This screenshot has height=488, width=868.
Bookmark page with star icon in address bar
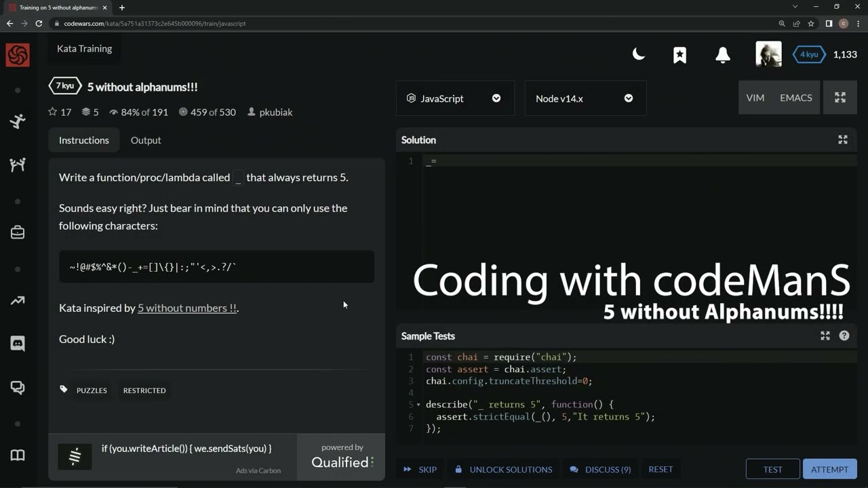tap(811, 23)
